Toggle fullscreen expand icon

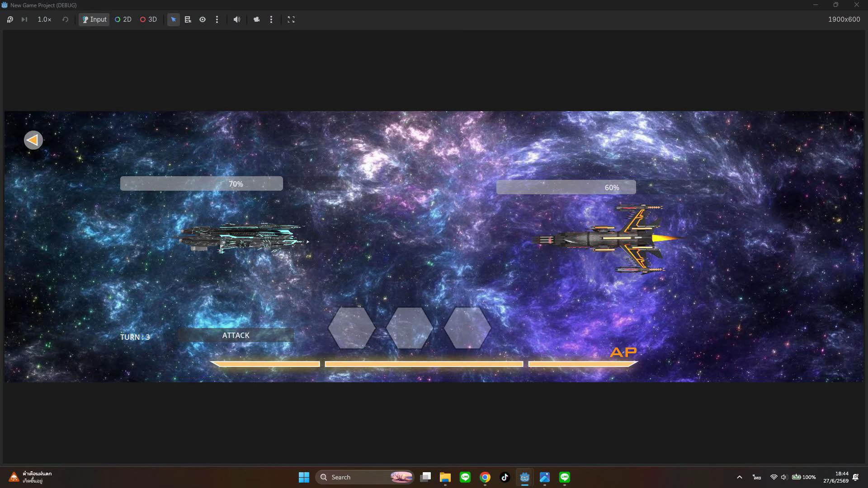pyautogui.click(x=291, y=19)
